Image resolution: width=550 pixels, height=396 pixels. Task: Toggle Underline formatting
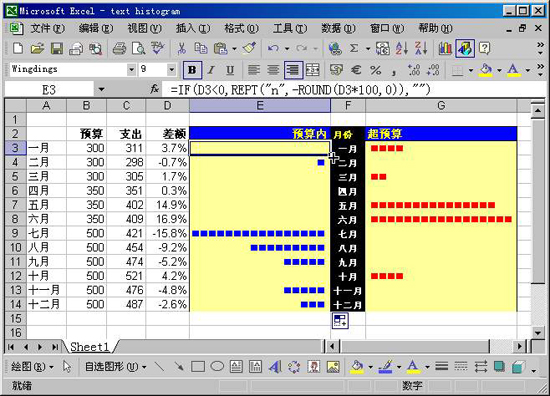click(230, 70)
